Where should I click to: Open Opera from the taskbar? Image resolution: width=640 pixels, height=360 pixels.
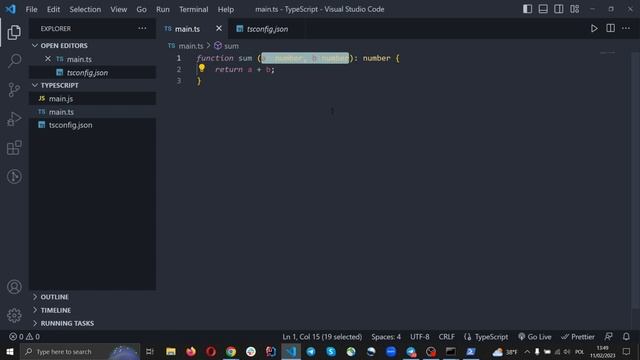211,351
